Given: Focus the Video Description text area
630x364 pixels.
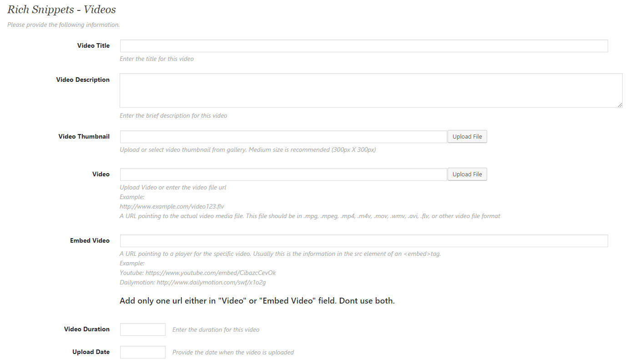Looking at the screenshot, I should point(371,90).
